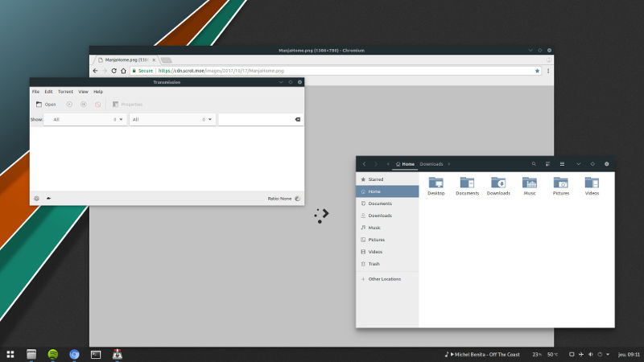Image resolution: width=644 pixels, height=362 pixels.
Task: Select Starred in the Files sidebar
Action: (x=387, y=179)
